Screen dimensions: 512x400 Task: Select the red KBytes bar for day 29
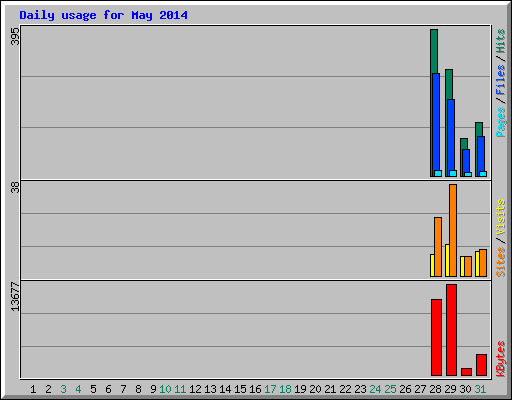(x=451, y=330)
